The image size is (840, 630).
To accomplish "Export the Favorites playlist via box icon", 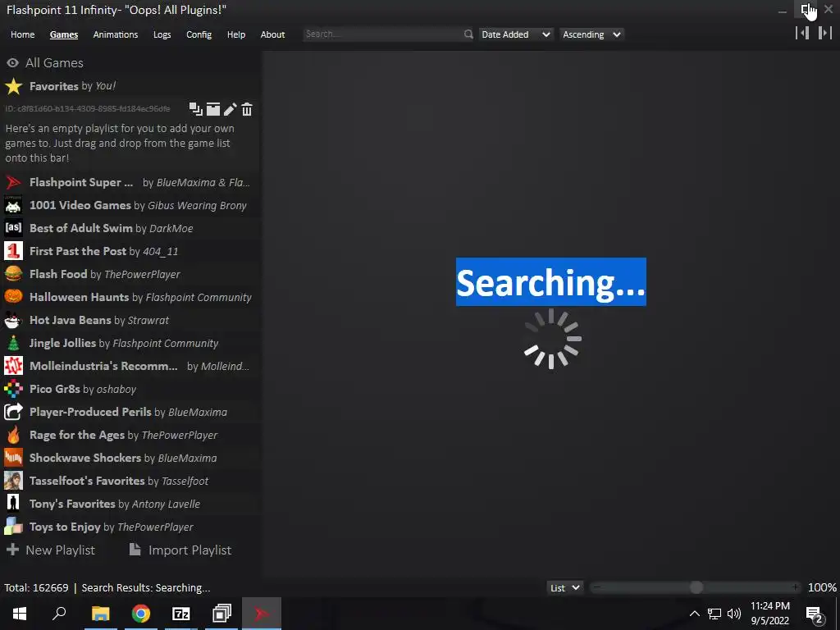I will click(x=213, y=109).
